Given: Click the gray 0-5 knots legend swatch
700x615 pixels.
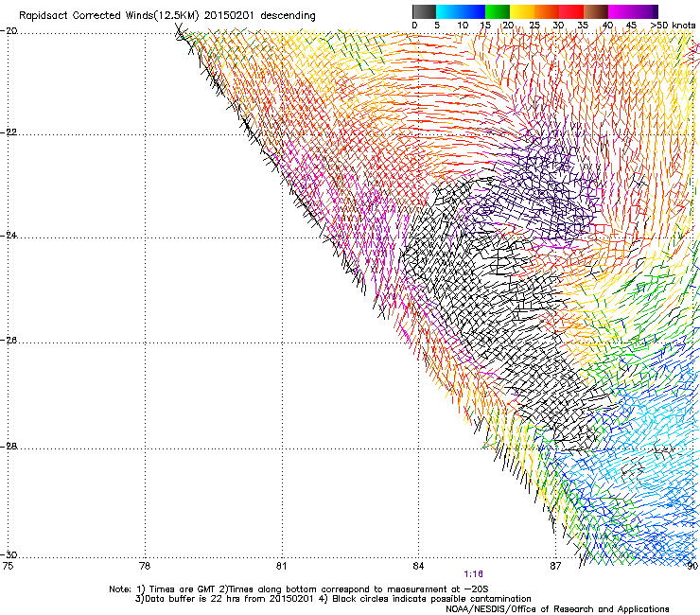Looking at the screenshot, I should (424, 12).
